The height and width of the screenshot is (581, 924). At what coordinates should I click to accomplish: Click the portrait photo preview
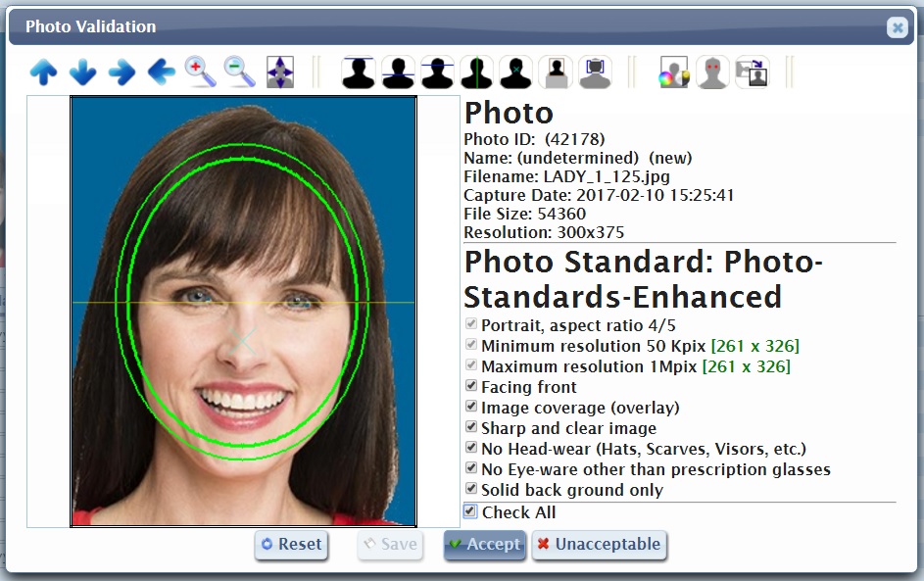(243, 312)
